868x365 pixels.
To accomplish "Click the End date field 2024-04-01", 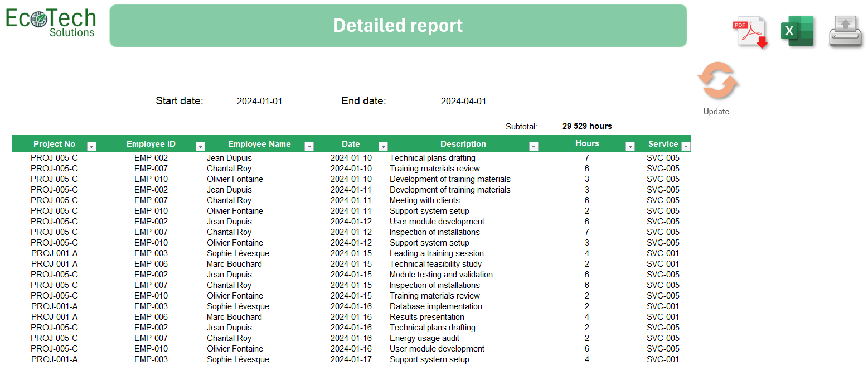I will point(463,101).
